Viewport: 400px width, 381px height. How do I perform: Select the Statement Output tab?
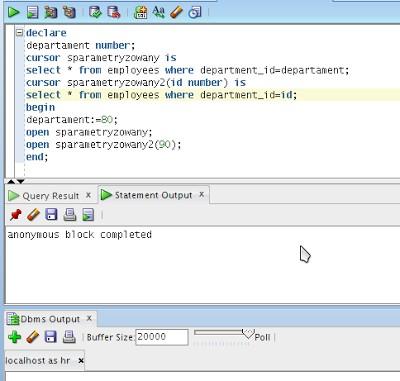pos(153,195)
